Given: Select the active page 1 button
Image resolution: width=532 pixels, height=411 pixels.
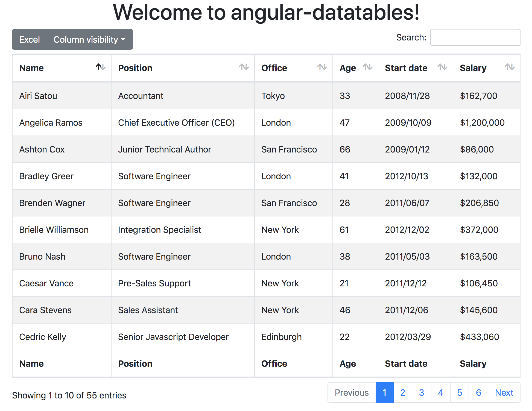Looking at the screenshot, I should tap(384, 393).
